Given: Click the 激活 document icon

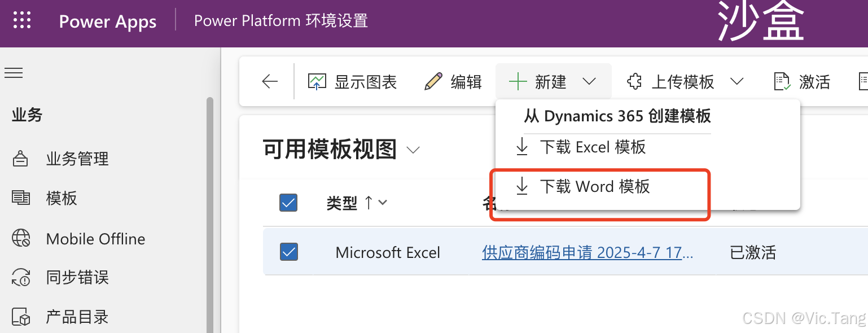Looking at the screenshot, I should (782, 82).
